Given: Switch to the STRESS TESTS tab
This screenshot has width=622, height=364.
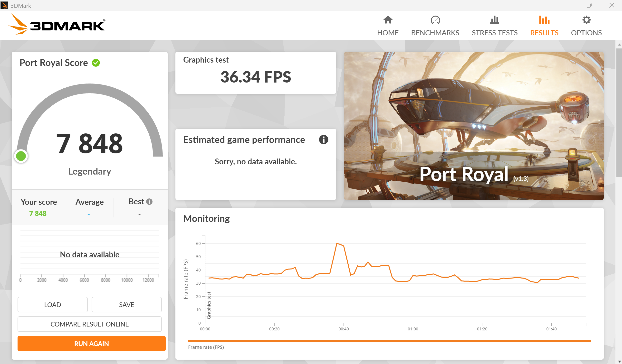Looking at the screenshot, I should click(x=494, y=33).
